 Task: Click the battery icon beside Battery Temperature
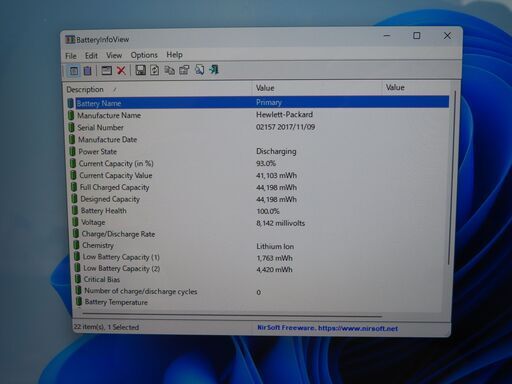(x=79, y=302)
